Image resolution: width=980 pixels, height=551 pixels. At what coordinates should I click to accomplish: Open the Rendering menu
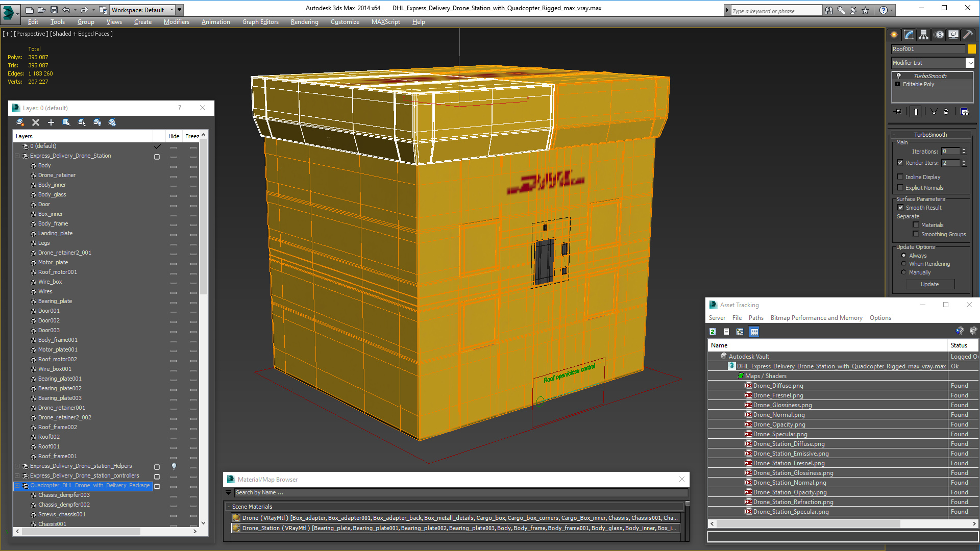click(305, 22)
